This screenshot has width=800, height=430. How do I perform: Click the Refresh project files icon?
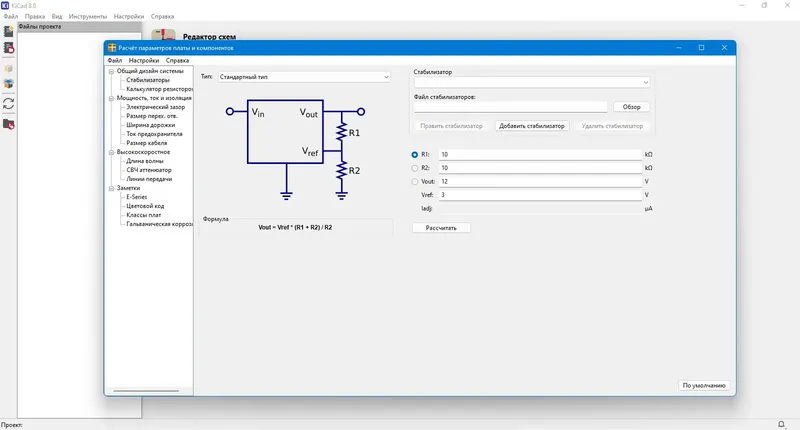[8, 104]
